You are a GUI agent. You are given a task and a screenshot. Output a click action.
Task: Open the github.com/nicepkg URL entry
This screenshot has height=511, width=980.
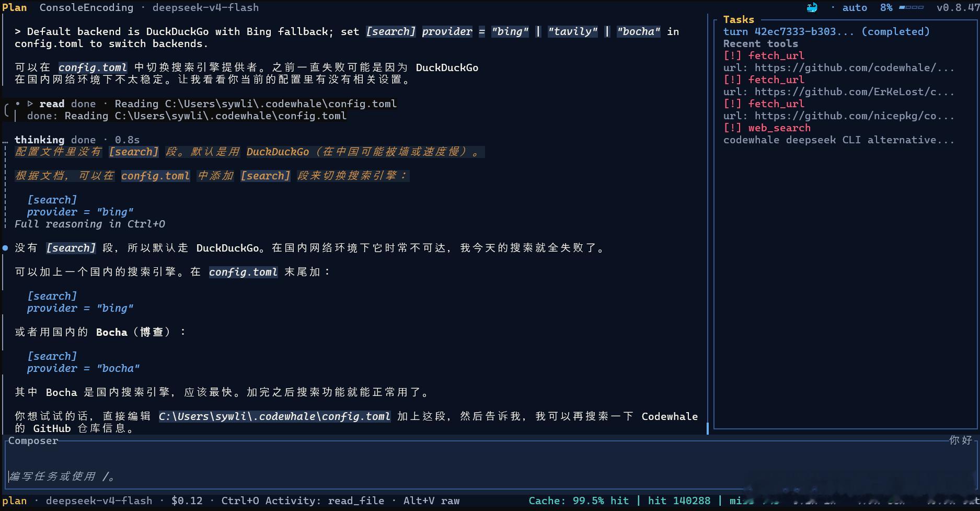click(839, 116)
